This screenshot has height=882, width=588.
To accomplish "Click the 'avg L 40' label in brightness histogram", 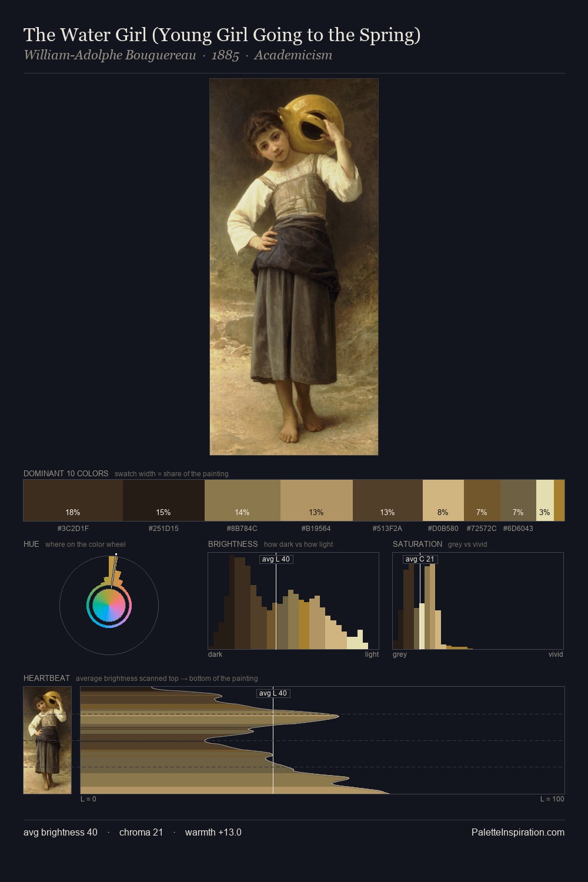I will [x=276, y=559].
